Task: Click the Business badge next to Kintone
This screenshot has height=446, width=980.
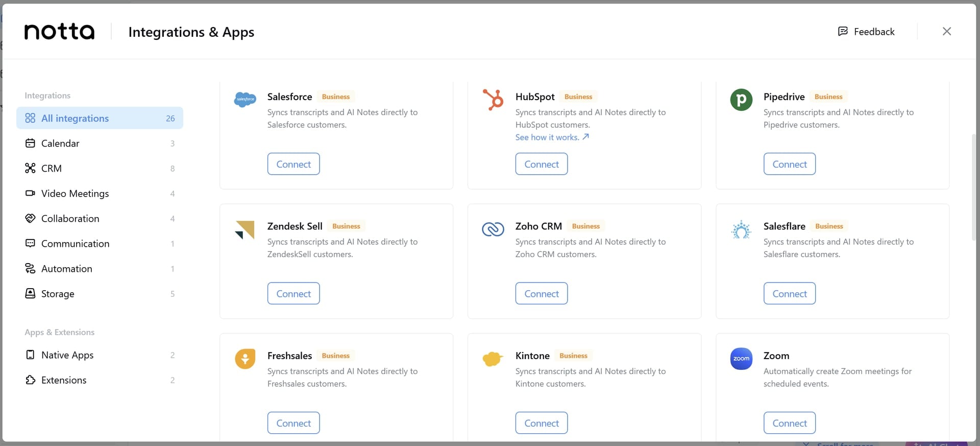Action: tap(573, 356)
